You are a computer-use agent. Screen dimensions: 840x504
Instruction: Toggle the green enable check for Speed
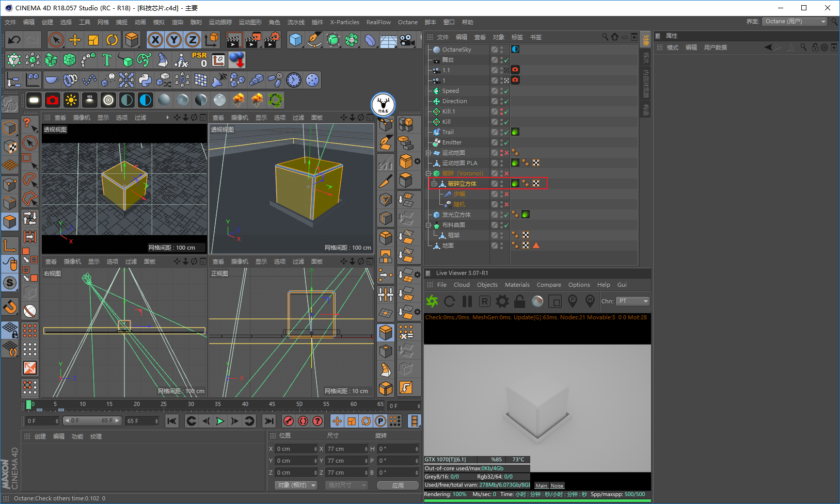point(506,91)
